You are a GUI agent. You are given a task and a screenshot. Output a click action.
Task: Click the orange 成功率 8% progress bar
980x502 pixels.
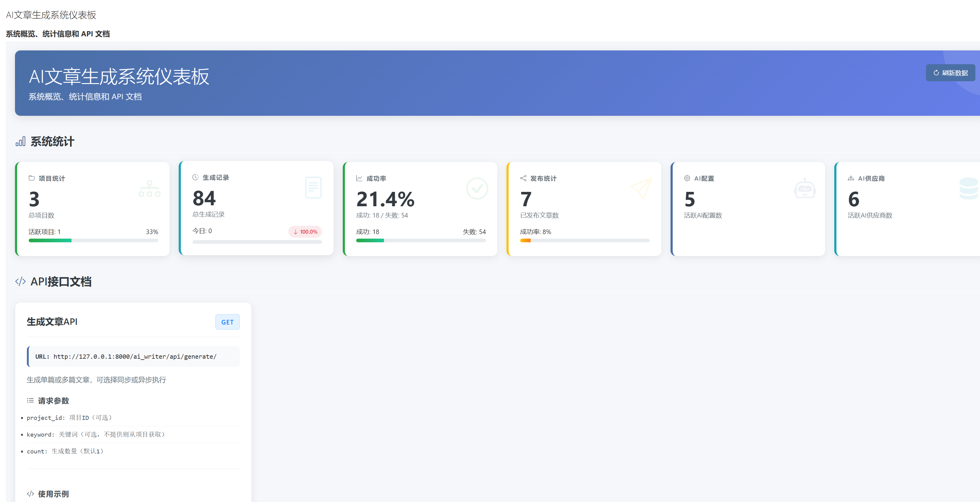pyautogui.click(x=525, y=240)
